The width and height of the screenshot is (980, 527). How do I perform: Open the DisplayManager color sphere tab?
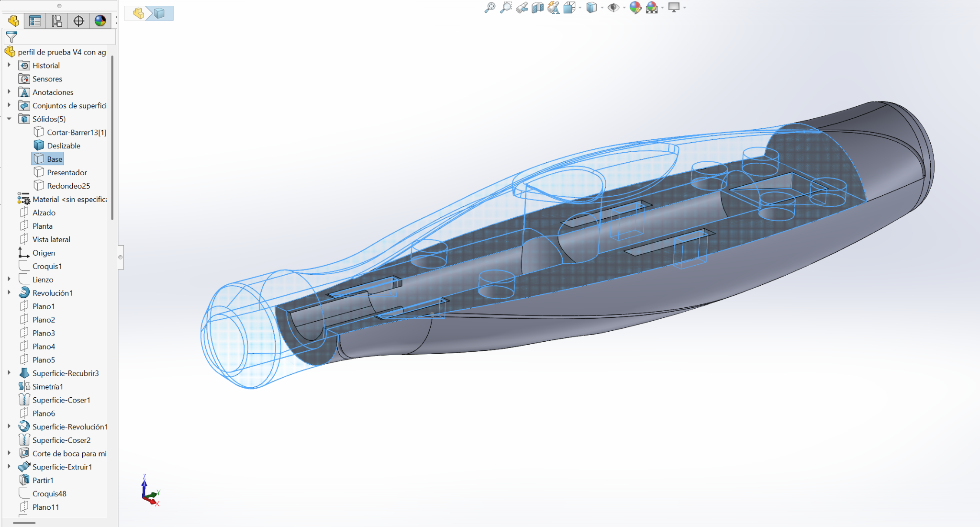pyautogui.click(x=100, y=21)
